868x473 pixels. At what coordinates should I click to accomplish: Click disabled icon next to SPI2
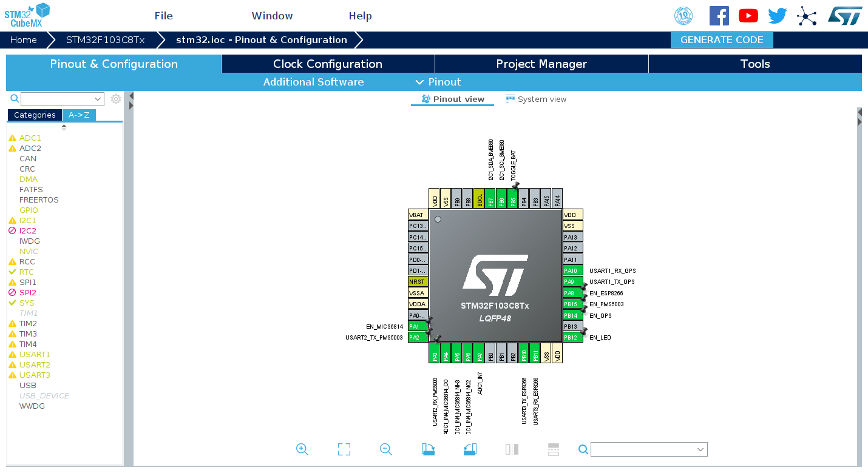point(12,293)
